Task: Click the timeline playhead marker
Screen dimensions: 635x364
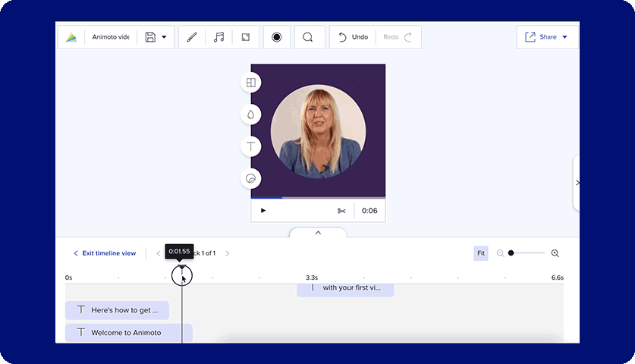Action: [x=182, y=267]
